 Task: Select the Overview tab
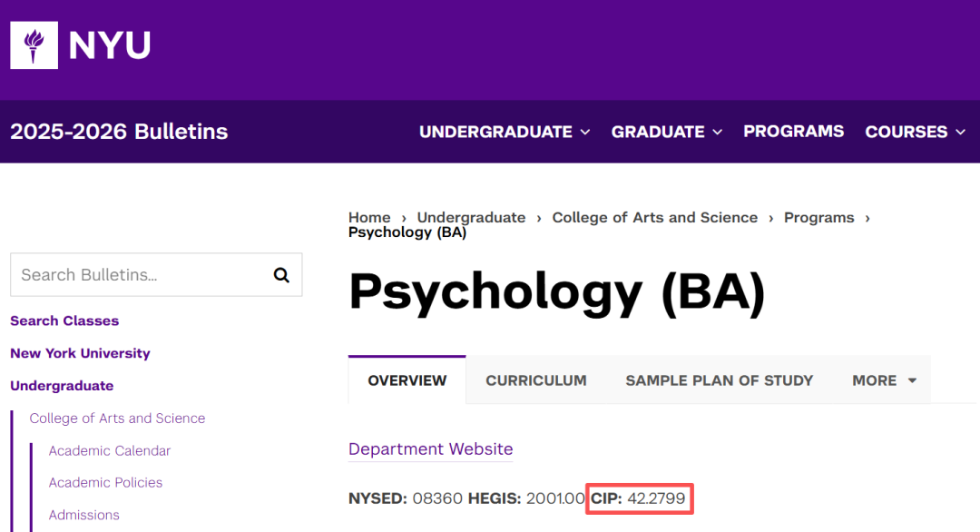pyautogui.click(x=407, y=380)
